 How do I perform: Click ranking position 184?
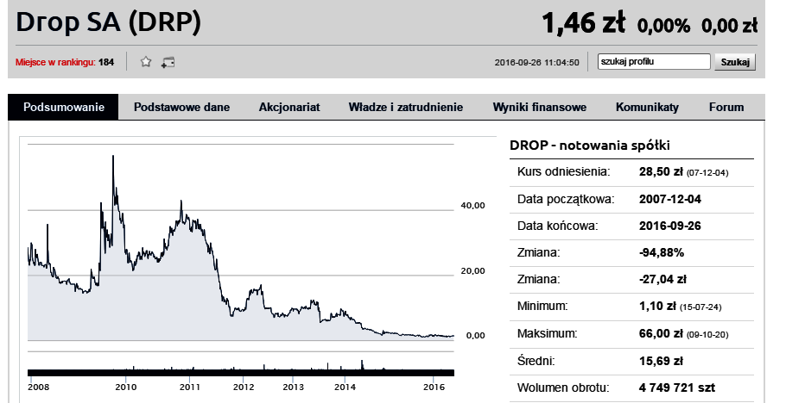point(106,62)
